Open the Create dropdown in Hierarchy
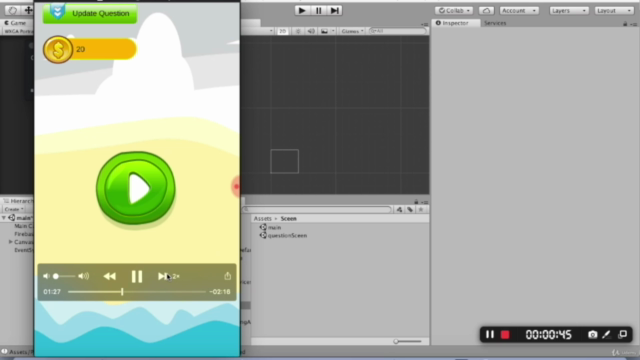This screenshot has height=360, width=640. point(14,209)
